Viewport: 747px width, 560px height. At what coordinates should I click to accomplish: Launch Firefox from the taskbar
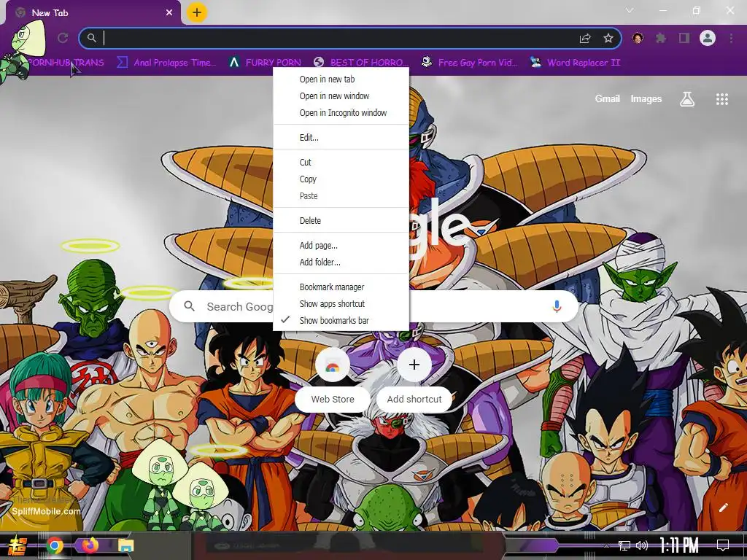90,545
